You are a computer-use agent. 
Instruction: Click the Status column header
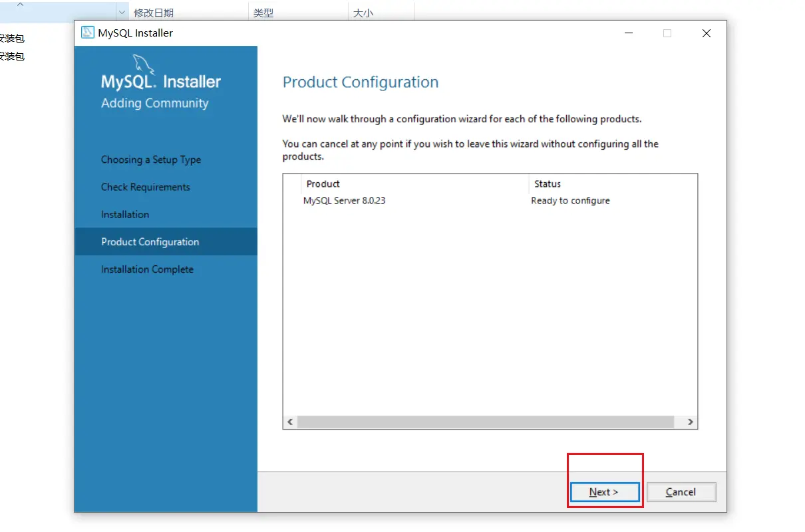613,184
